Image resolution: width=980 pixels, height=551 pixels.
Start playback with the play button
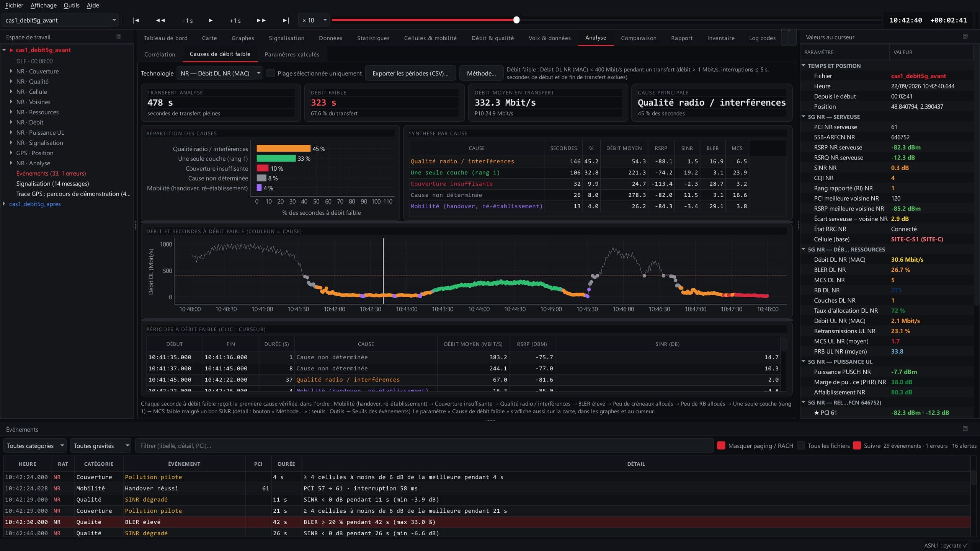(211, 20)
